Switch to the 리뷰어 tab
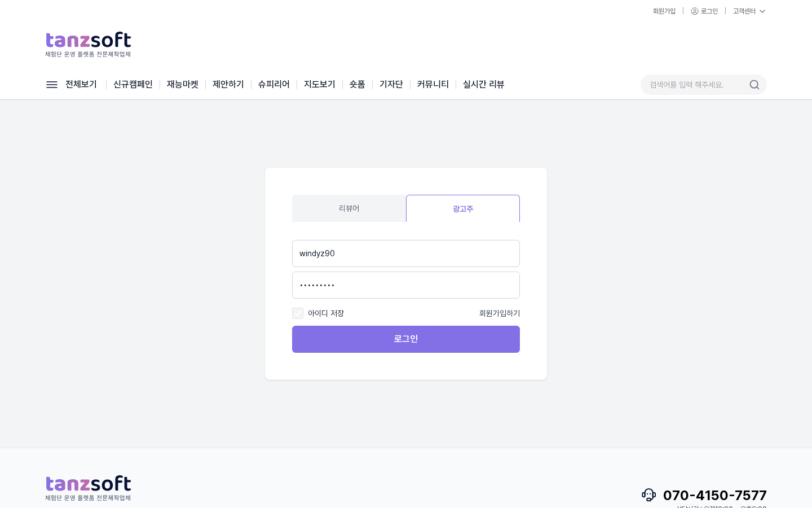The image size is (812, 508). point(349,208)
